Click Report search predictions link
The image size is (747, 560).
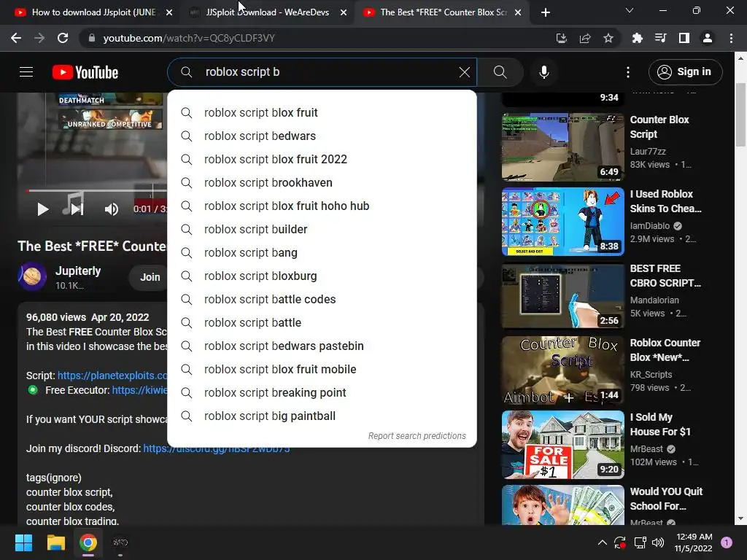(x=417, y=436)
